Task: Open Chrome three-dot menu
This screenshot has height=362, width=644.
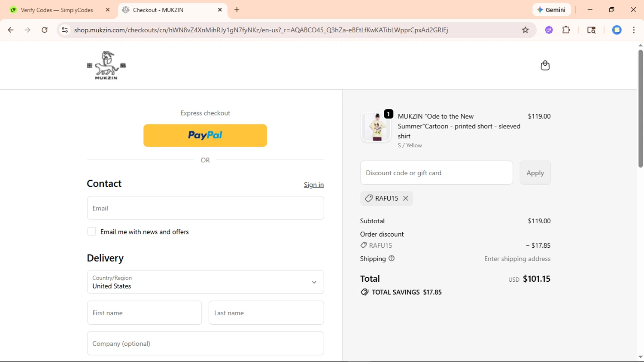Action: pyautogui.click(x=634, y=30)
